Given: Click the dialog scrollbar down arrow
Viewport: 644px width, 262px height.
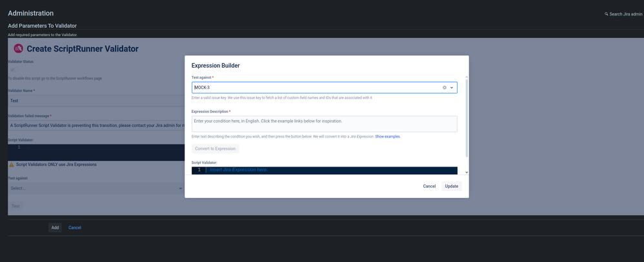Looking at the screenshot, I should 466,172.
